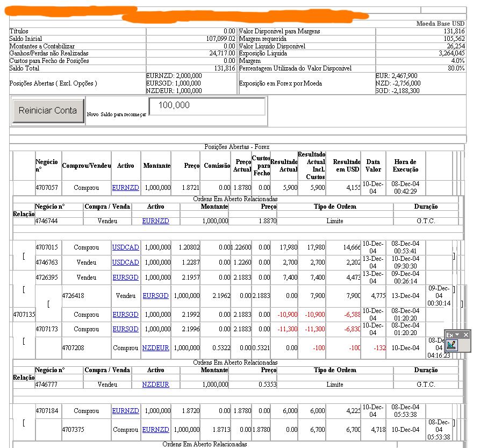The width and height of the screenshot is (480, 448).
Task: Select execution time 00:42:29 cell
Action: coord(405,188)
